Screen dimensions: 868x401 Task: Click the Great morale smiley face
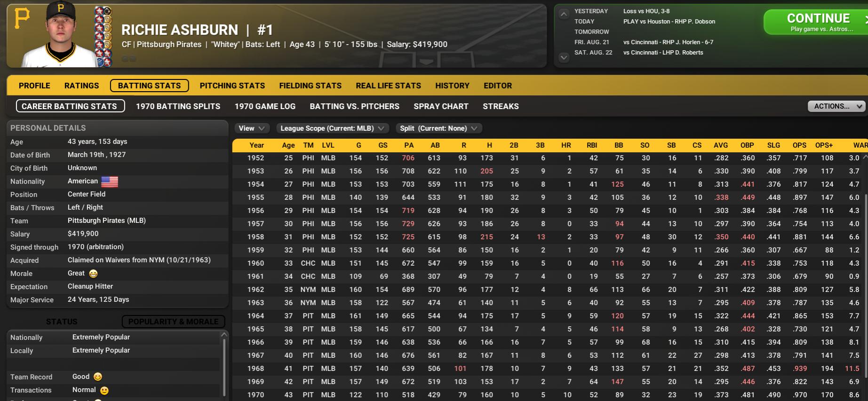tap(93, 274)
